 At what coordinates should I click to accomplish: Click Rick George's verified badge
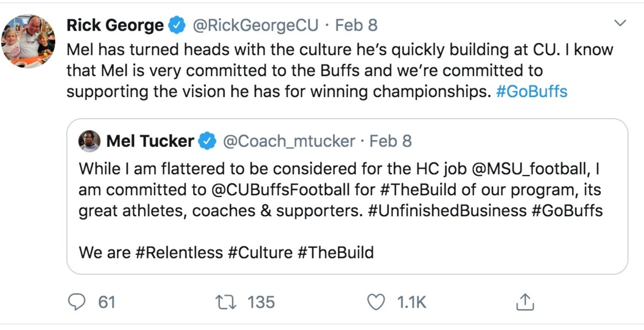[x=178, y=25]
